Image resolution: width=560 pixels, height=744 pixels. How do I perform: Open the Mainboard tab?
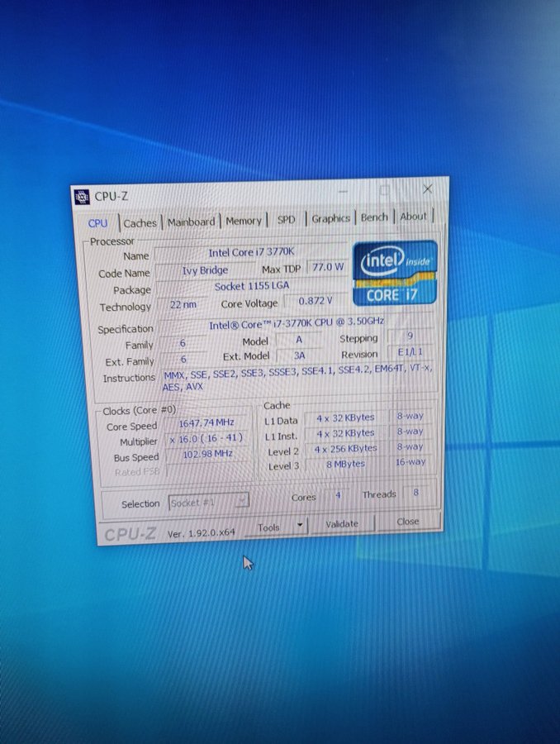[191, 222]
